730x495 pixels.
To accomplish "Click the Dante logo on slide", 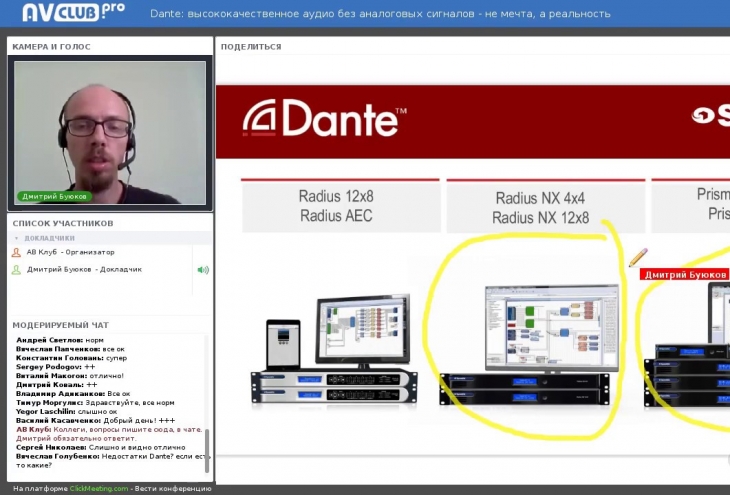I will (x=324, y=118).
